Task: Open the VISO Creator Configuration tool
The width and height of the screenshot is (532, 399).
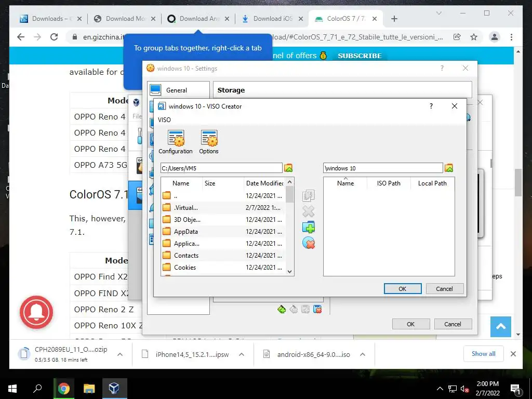Action: (176, 142)
